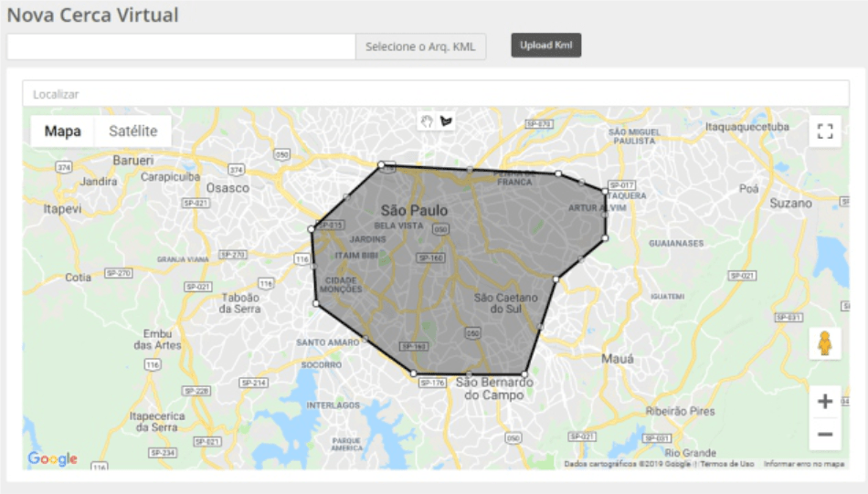Zoom in with the plus button

[824, 402]
